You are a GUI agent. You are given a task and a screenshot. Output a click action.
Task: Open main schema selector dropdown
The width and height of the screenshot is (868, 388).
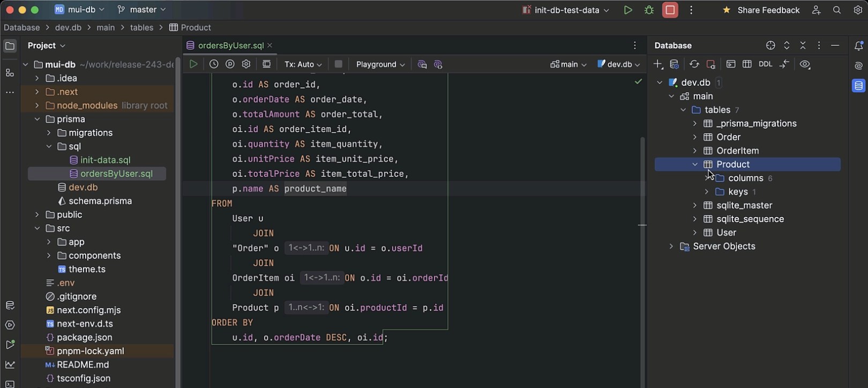click(568, 64)
